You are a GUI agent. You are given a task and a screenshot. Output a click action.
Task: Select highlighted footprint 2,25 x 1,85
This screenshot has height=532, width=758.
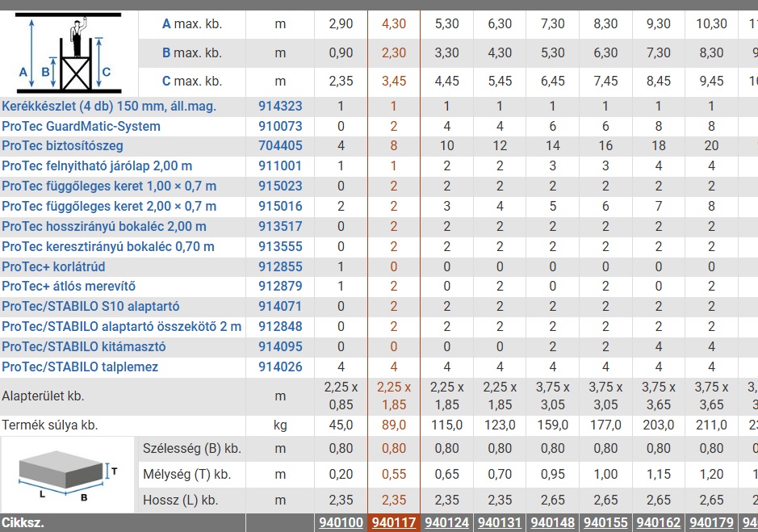[393, 396]
